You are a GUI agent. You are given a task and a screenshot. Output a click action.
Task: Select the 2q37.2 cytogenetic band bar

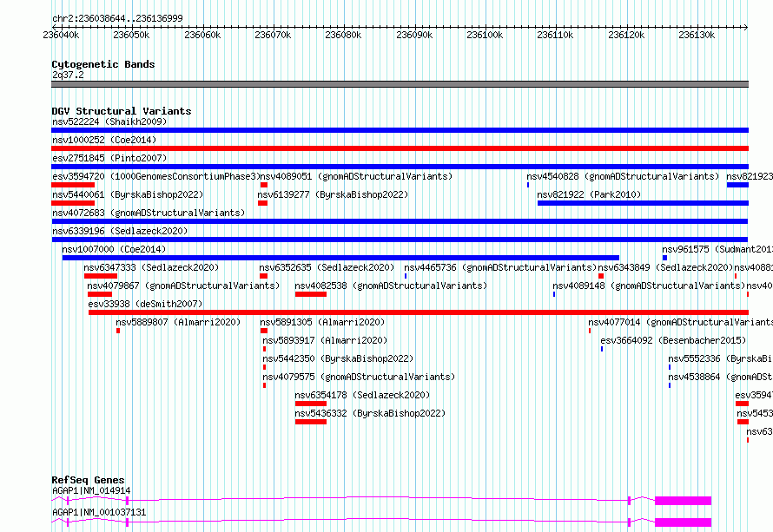400,84
